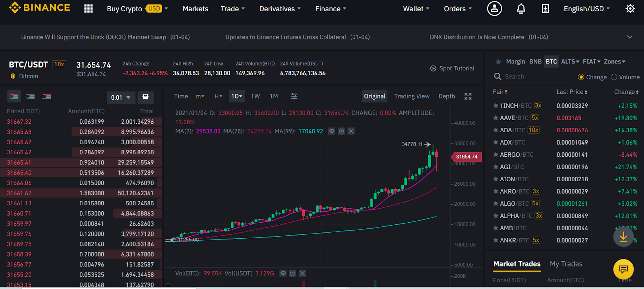Open the Wallet dropdown

[x=416, y=8]
